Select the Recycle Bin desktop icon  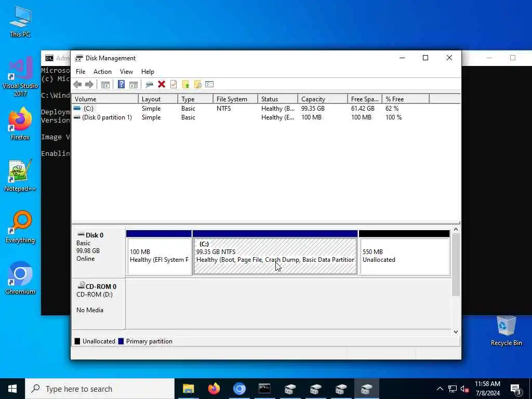pos(506,330)
